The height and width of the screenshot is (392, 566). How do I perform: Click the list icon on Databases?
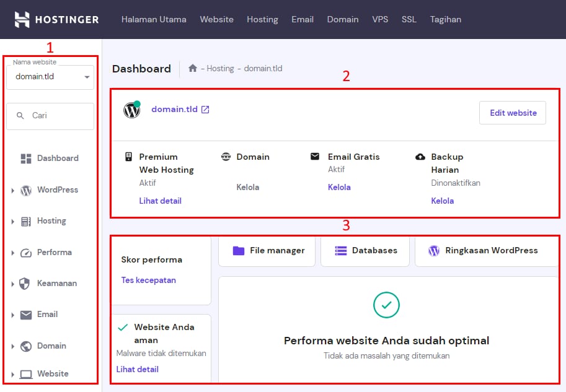coord(341,251)
